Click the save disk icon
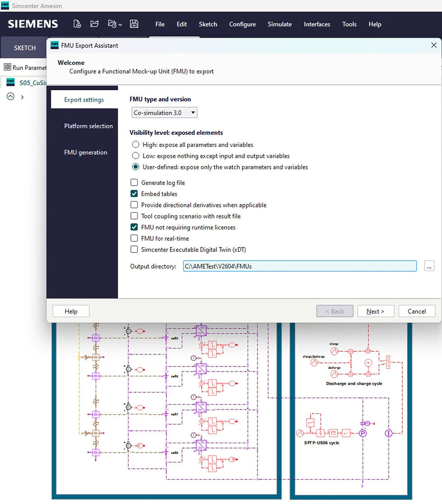This screenshot has height=504, width=442. click(x=134, y=24)
